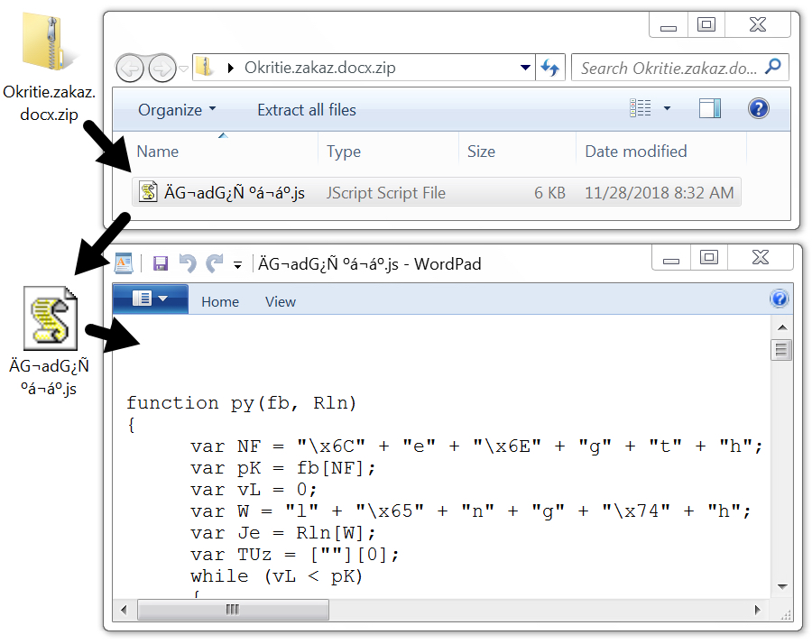Viewport: 812px width, 644px height.
Task: Sort by the Date modified column header
Action: (636, 152)
